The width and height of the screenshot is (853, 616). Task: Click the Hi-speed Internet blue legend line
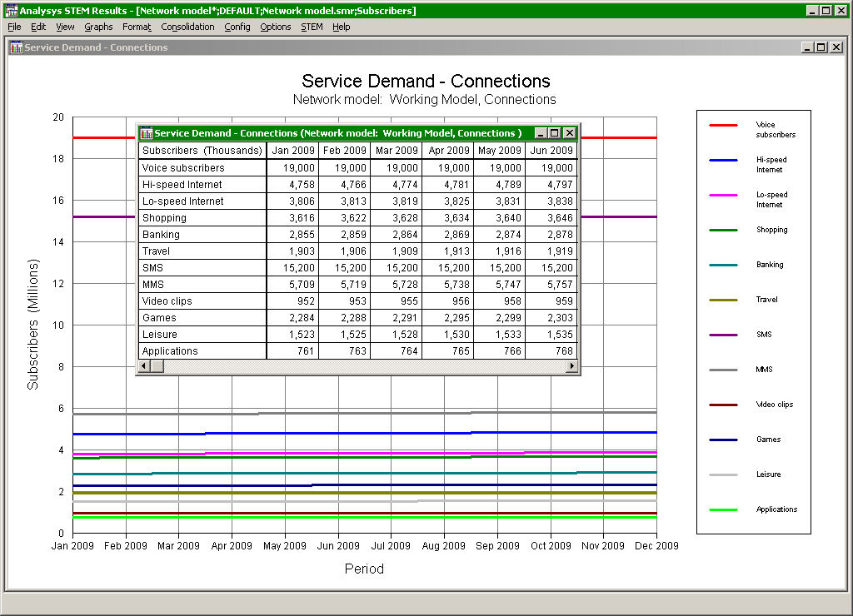coord(723,161)
